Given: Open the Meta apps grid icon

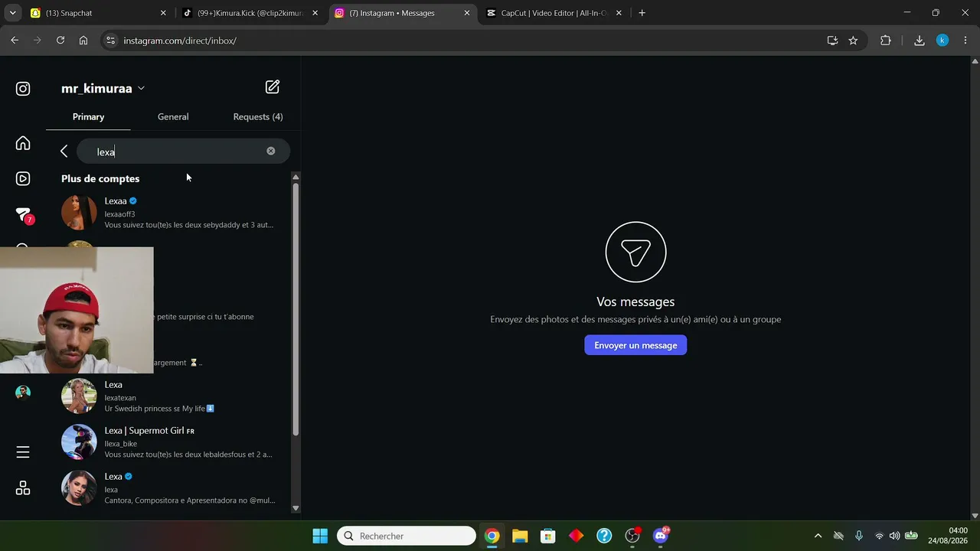Looking at the screenshot, I should (x=23, y=488).
